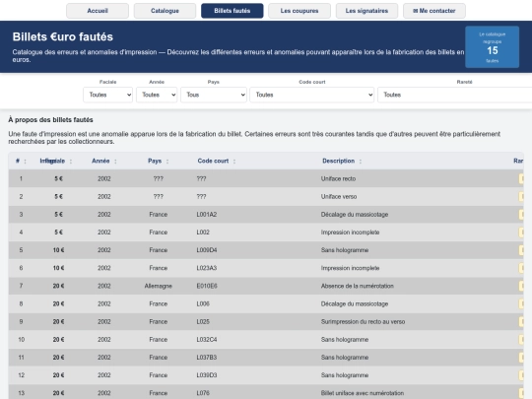Expand the Pays filter dropdown
Viewport: 532px width, 399px height.
214,95
